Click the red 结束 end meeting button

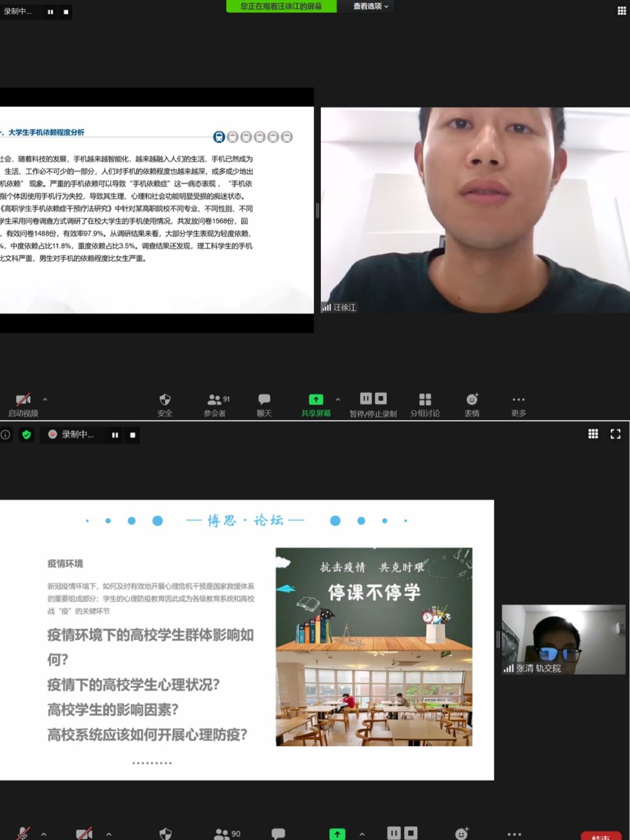pyautogui.click(x=601, y=836)
